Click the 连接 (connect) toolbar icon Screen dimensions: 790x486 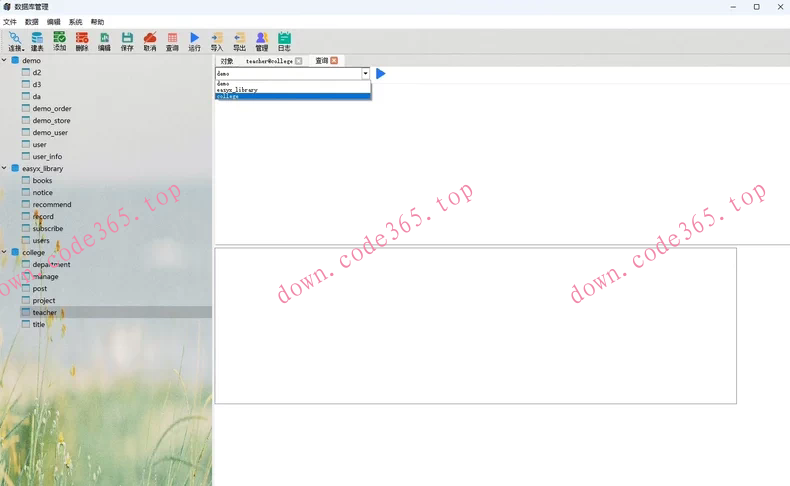coord(15,41)
